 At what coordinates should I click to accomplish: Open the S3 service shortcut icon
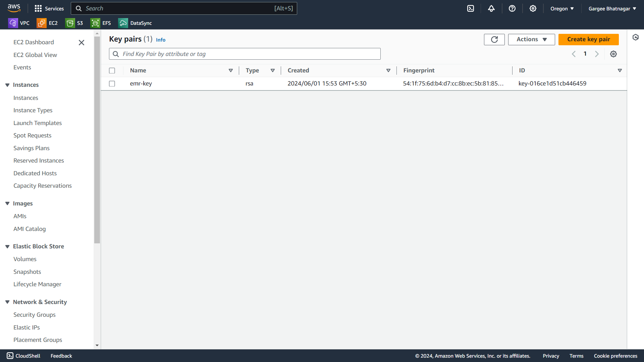point(70,23)
